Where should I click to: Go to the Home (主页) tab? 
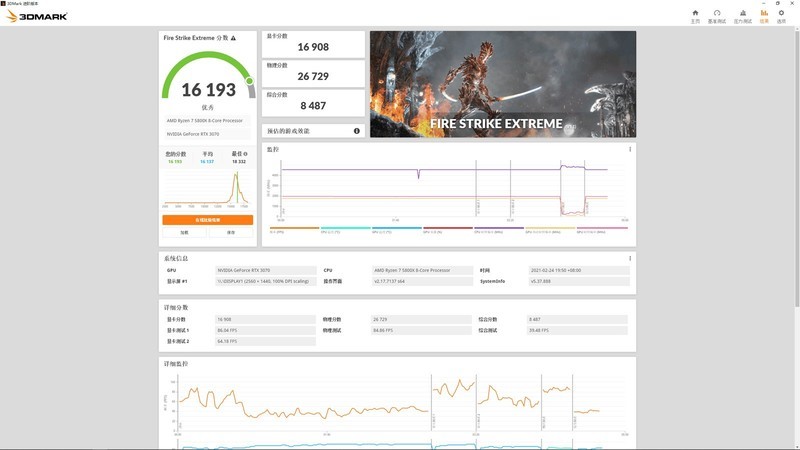[695, 16]
